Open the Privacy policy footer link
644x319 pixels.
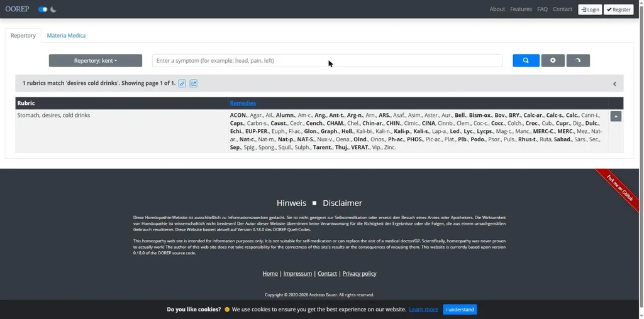(359, 274)
